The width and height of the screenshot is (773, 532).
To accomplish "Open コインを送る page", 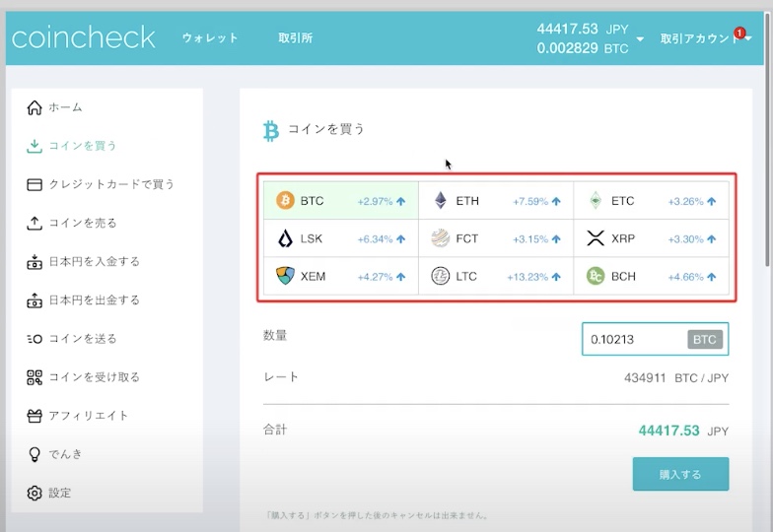I will coord(83,339).
